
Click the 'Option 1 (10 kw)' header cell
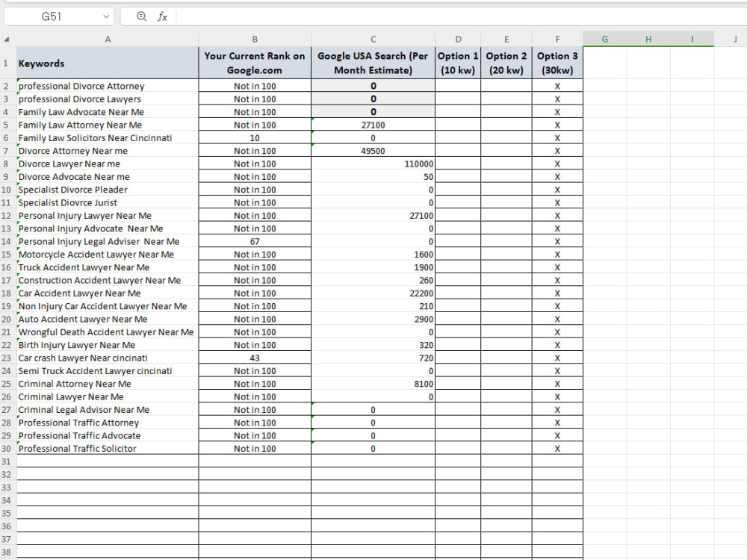[458, 63]
